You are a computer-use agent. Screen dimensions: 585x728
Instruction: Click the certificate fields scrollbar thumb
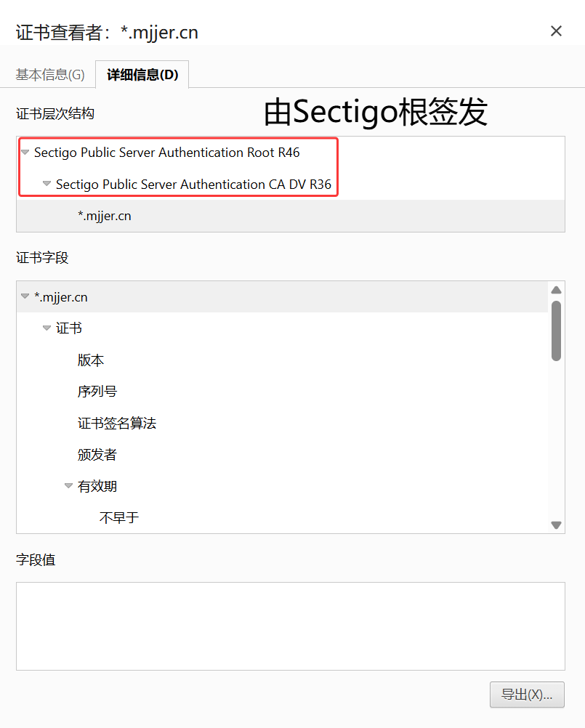556,331
